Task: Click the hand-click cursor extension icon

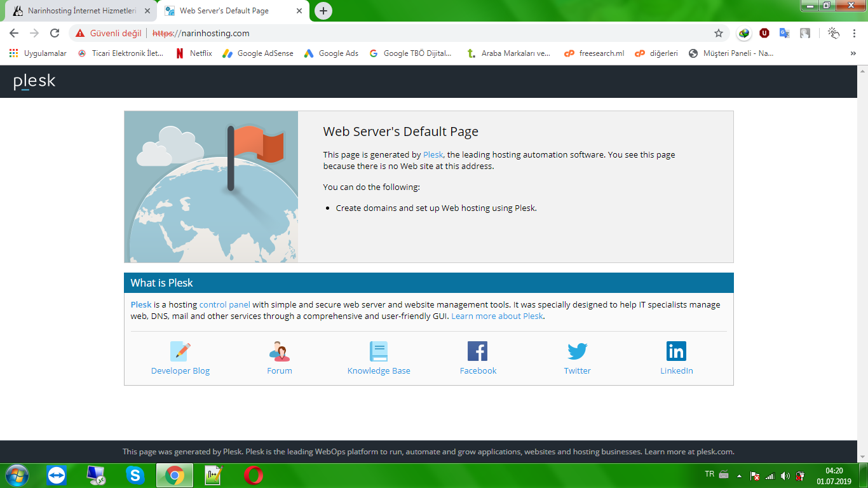Action: pos(834,33)
